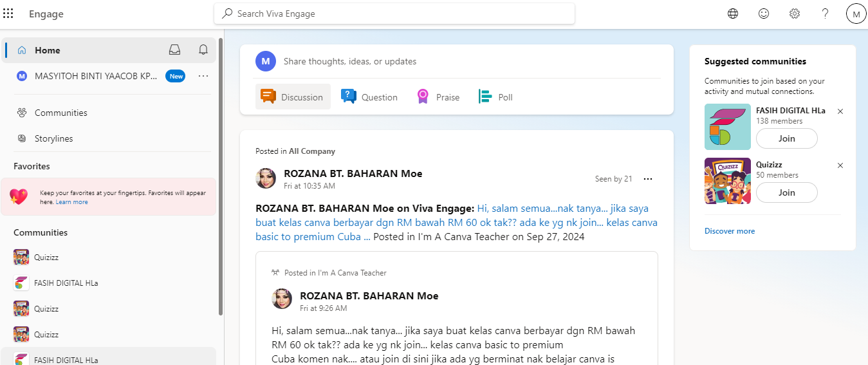Select the Poll post type
This screenshot has width=868, height=365.
[x=495, y=97]
